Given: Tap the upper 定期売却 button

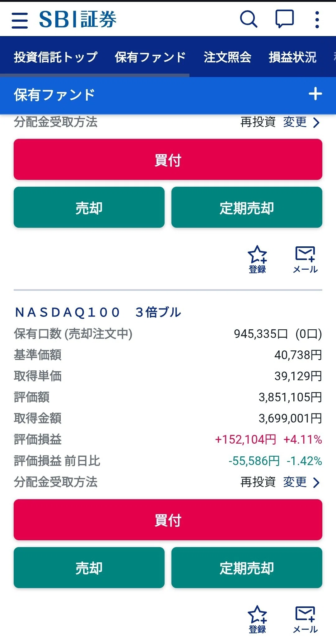Looking at the screenshot, I should point(247,207).
